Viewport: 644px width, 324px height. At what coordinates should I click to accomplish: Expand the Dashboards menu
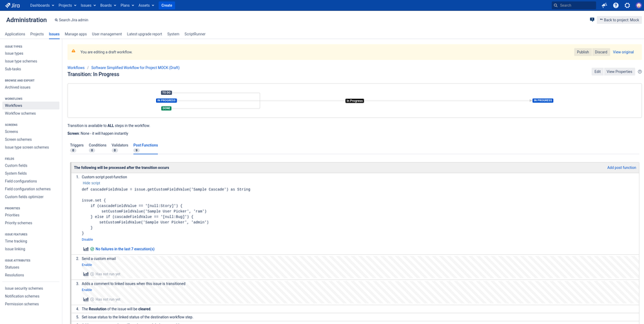(x=43, y=5)
